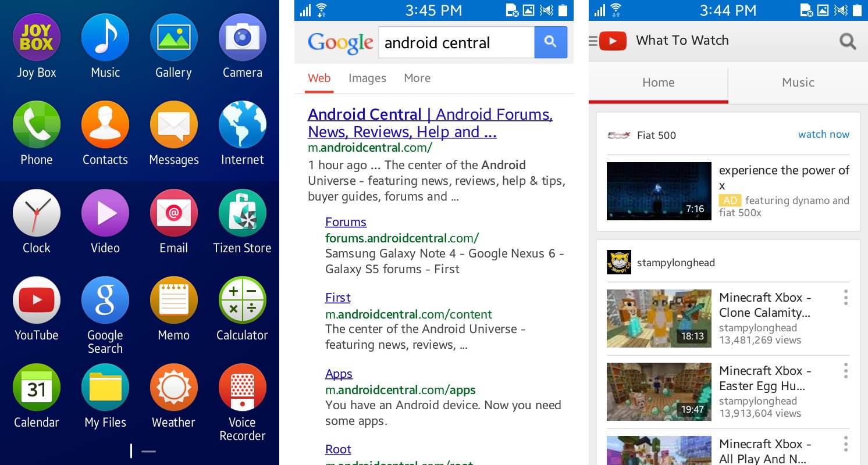Open the Phone dialer icon
Viewport: 868px width, 465px height.
(x=37, y=124)
